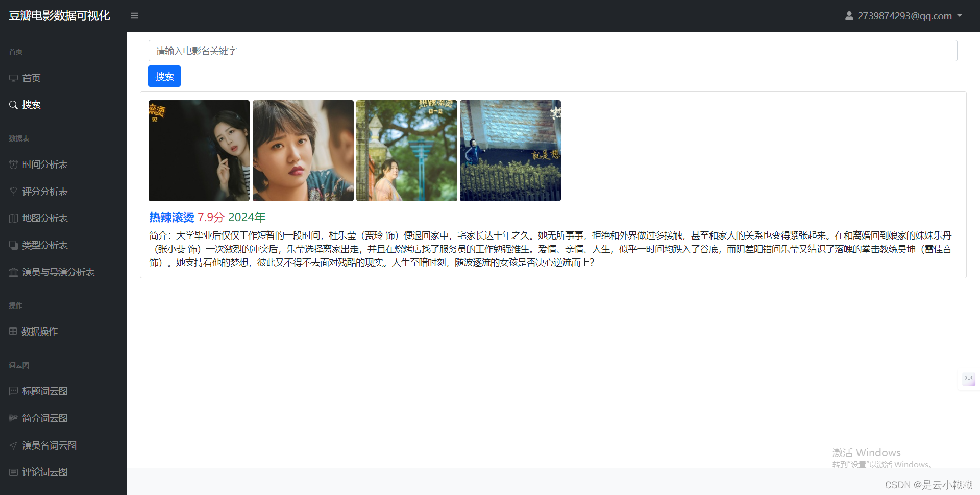The height and width of the screenshot is (495, 980).
Task: Open the 2739874293@qq.com user dropdown
Action: click(903, 16)
